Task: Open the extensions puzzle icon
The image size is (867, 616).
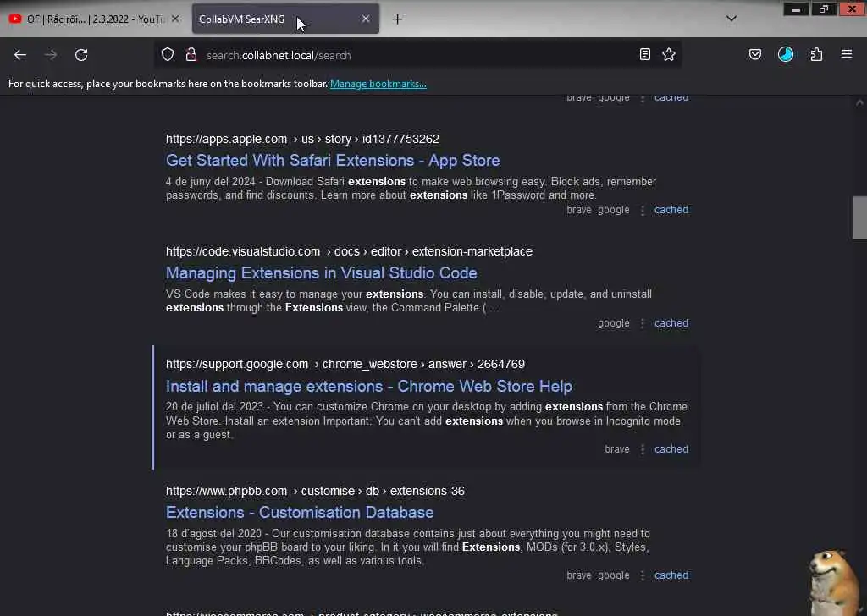Action: point(816,54)
